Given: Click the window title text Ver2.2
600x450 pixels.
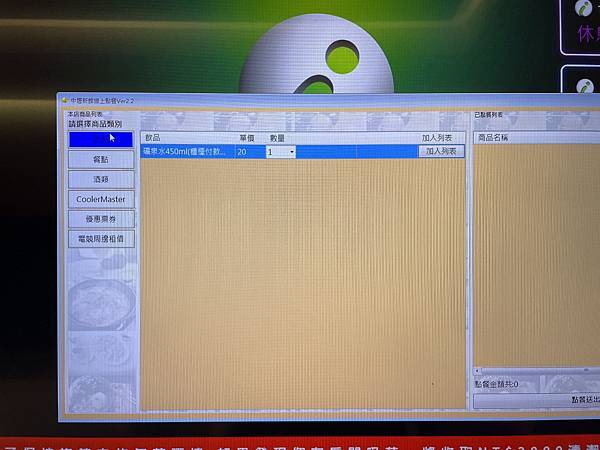Looking at the screenshot, I should coord(125,101).
